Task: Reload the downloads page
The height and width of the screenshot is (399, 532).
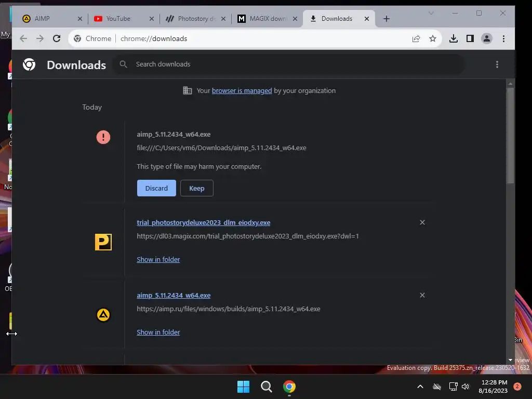Action: pos(57,38)
